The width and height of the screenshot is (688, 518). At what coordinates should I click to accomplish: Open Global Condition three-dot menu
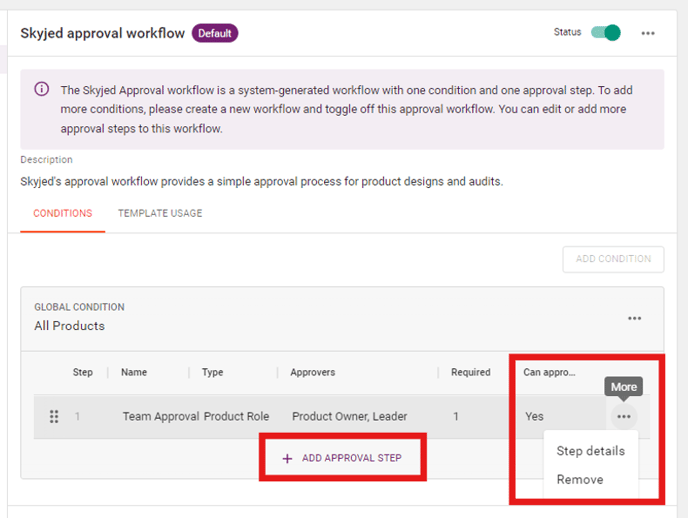coord(634,318)
